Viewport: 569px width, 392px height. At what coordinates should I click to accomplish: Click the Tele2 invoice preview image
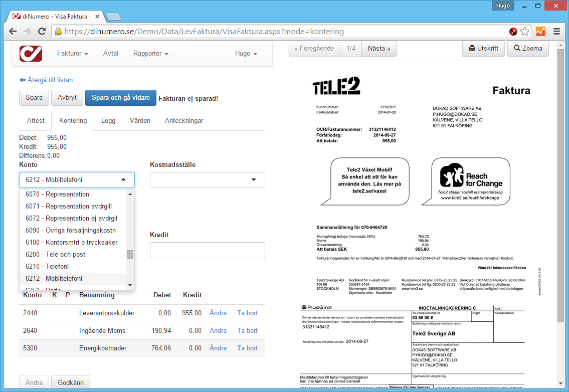tap(421, 223)
